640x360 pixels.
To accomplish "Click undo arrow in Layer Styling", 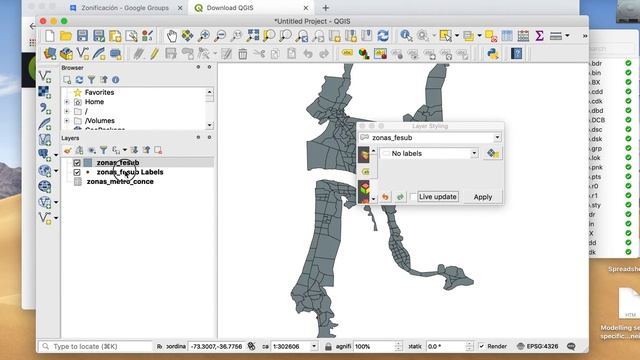I will (x=385, y=197).
